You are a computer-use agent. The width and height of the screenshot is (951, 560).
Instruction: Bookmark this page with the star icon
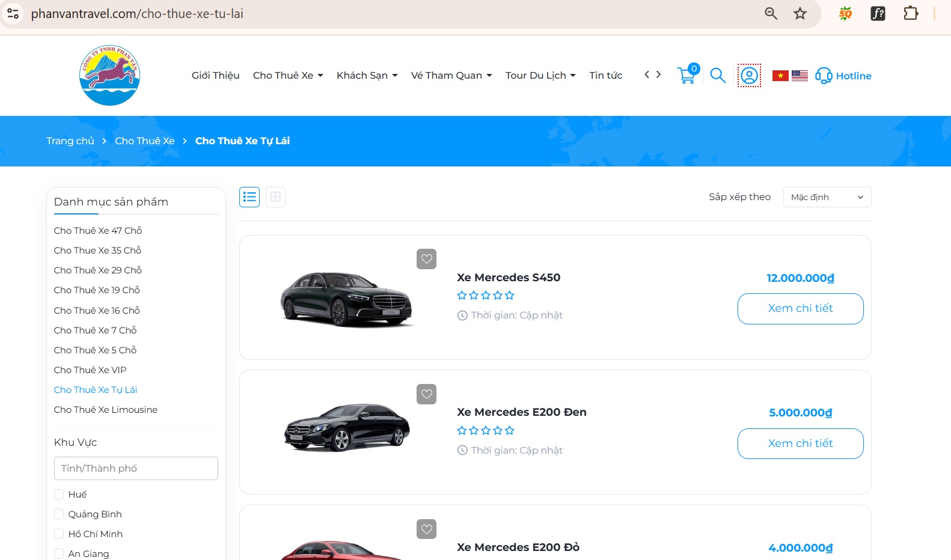(x=800, y=13)
